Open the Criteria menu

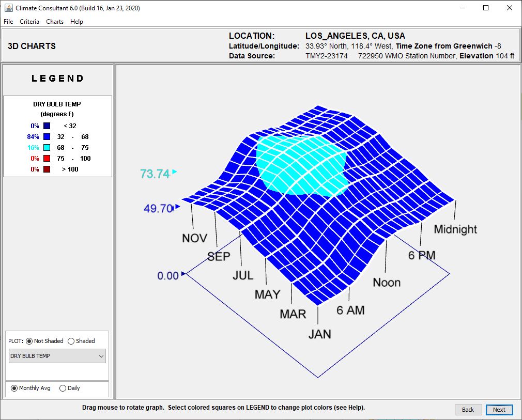tap(29, 22)
